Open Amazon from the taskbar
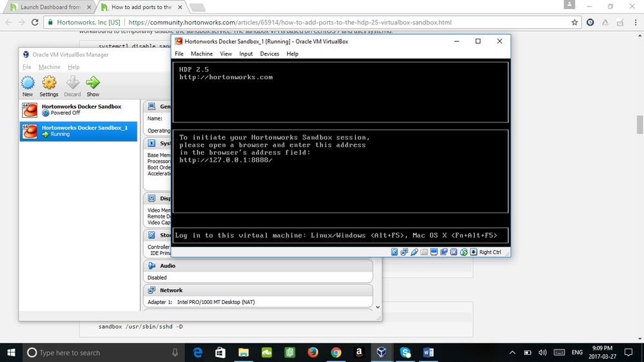Image resolution: width=644 pixels, height=362 pixels. click(359, 352)
